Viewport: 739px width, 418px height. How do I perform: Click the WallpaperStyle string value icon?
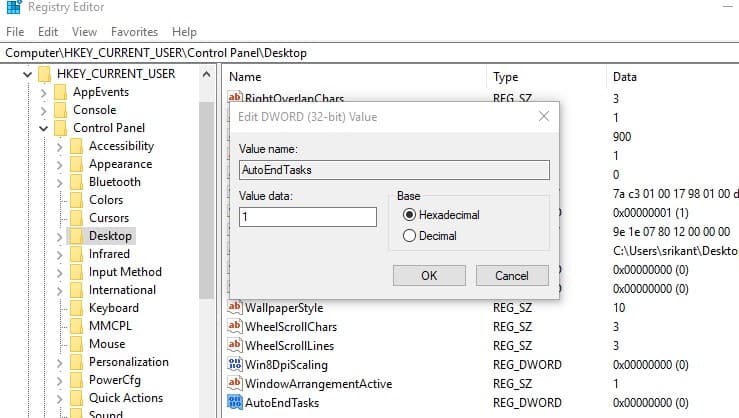tap(236, 308)
